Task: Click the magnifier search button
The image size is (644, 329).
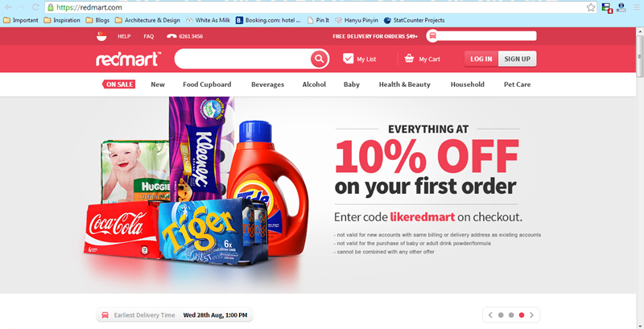Action: 319,59
